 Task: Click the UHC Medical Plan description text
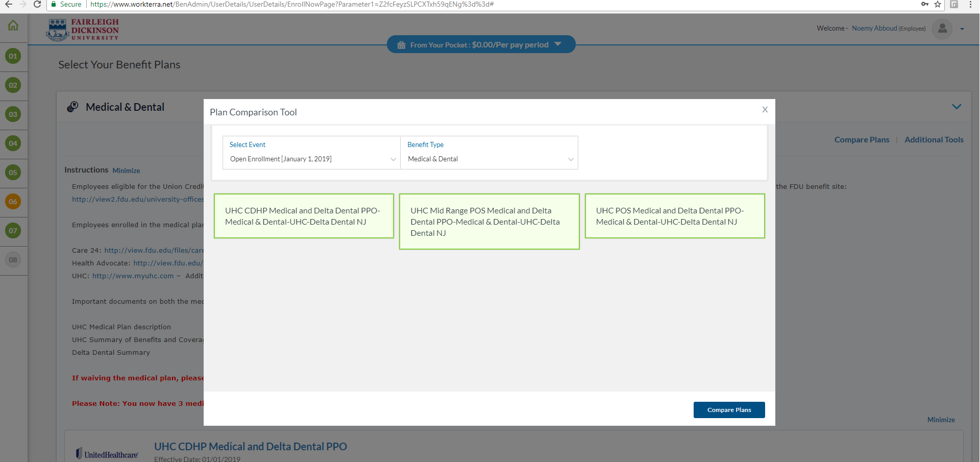coord(121,327)
